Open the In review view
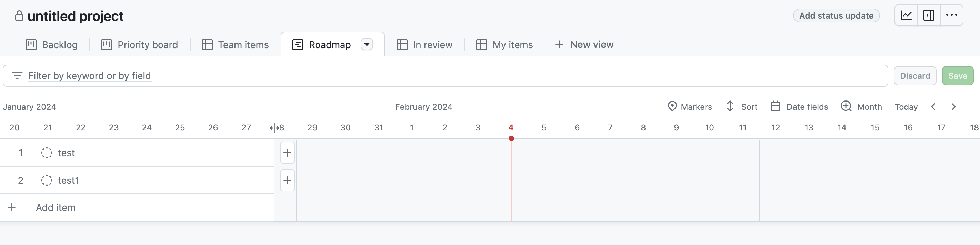Viewport: 980px width, 245px height. tap(424, 44)
